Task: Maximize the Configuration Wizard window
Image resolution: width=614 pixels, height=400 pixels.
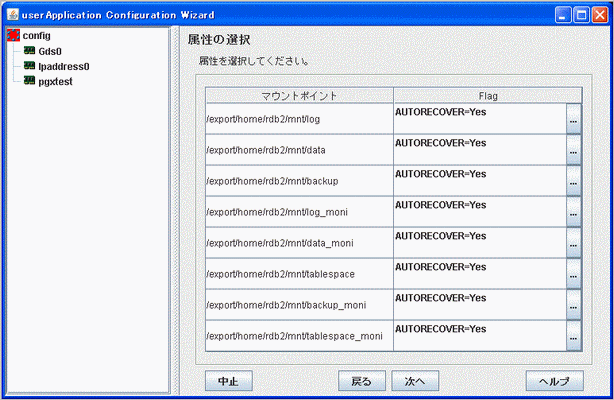Action: pyautogui.click(x=581, y=15)
